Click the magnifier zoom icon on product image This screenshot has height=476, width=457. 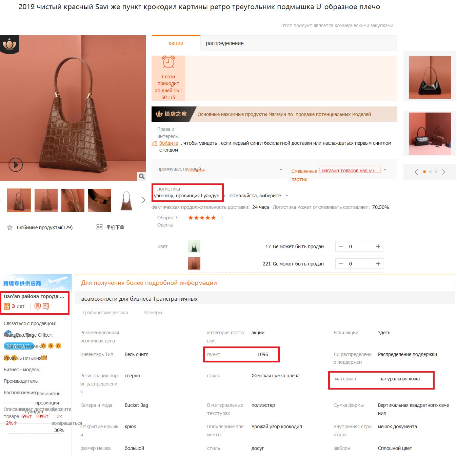point(142,176)
